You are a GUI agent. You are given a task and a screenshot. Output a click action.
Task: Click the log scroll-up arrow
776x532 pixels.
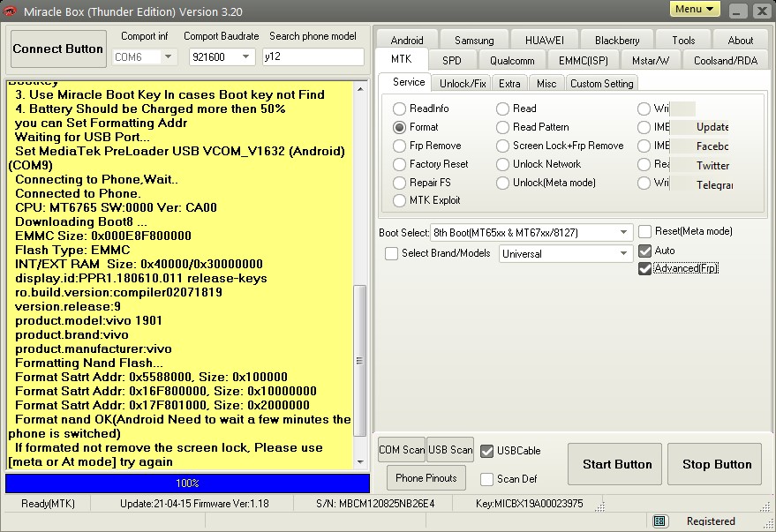point(360,89)
